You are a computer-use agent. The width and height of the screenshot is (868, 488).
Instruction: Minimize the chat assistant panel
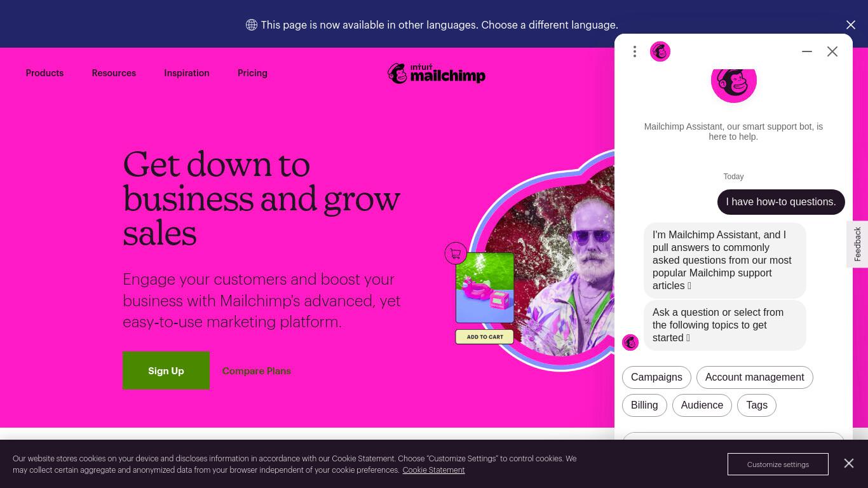coord(807,51)
